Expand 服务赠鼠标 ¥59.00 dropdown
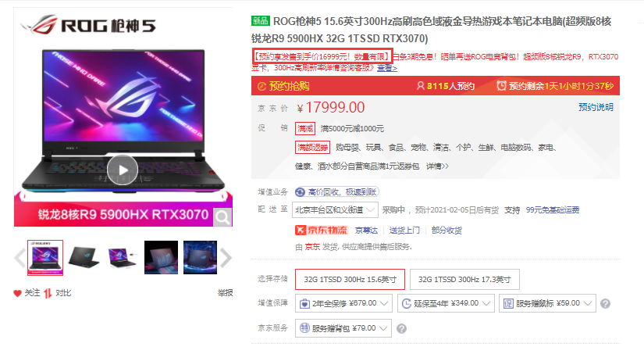The height and width of the screenshot is (354, 644). (x=547, y=303)
